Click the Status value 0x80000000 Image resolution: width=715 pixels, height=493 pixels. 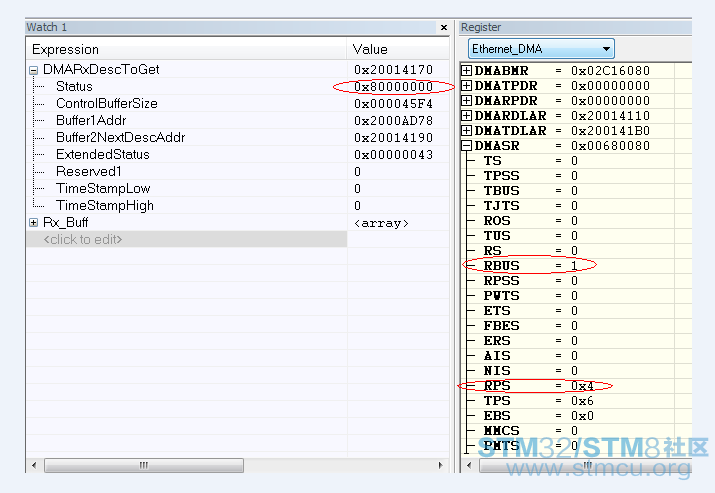394,87
